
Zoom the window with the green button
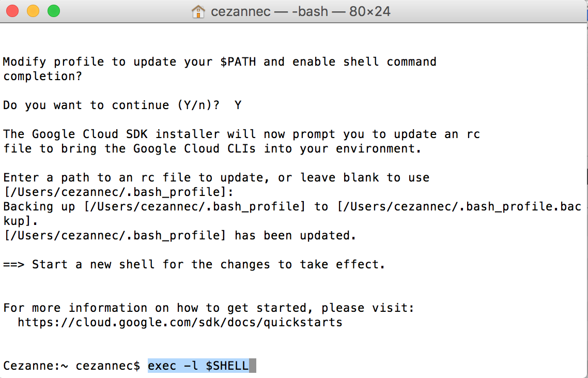point(53,11)
